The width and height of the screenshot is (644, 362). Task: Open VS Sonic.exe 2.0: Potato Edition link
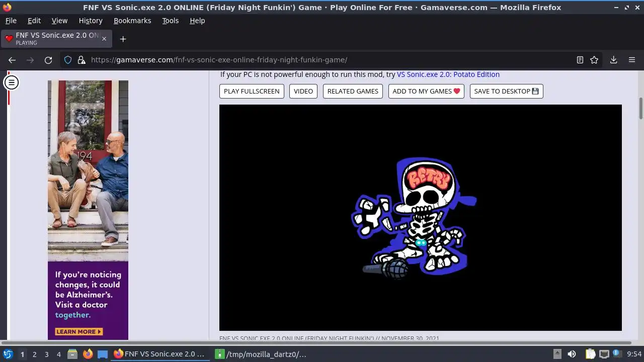click(448, 74)
